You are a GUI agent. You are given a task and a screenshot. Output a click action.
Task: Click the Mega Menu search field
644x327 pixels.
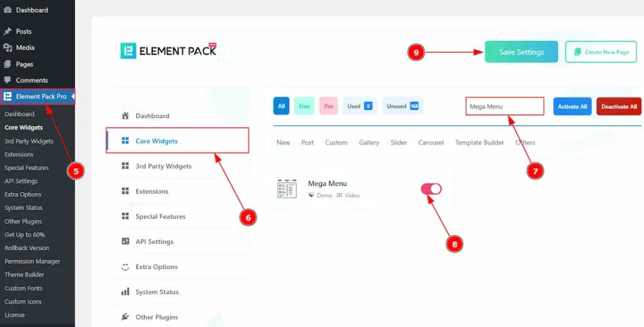pyautogui.click(x=504, y=106)
